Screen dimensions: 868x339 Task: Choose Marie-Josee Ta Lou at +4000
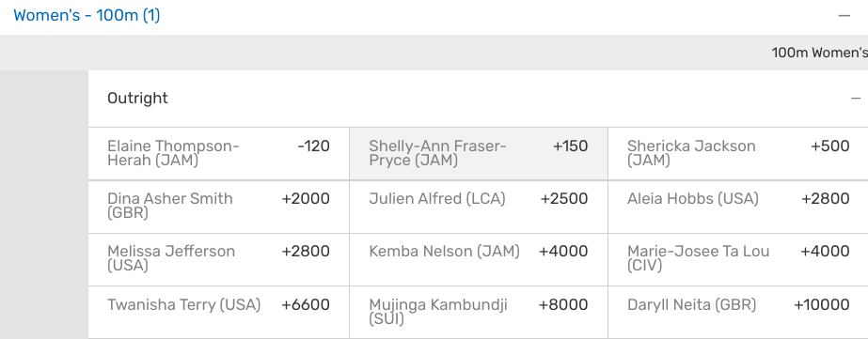(x=738, y=259)
